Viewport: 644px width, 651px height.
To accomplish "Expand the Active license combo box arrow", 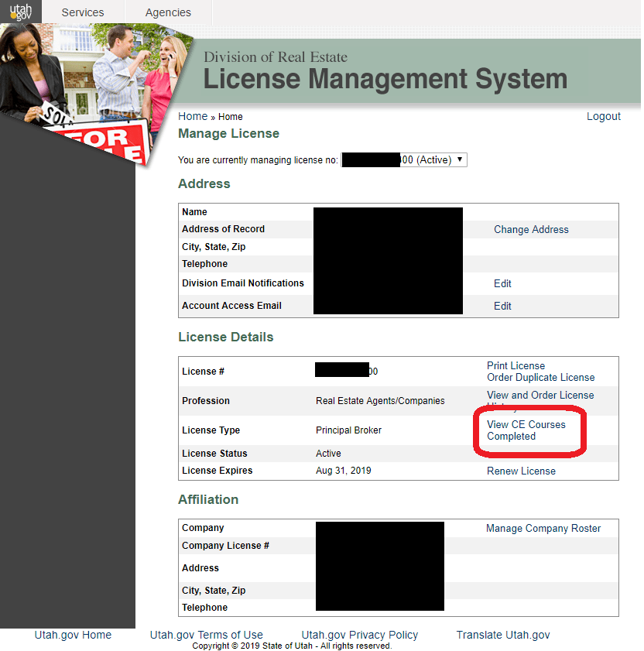I will pyautogui.click(x=460, y=159).
